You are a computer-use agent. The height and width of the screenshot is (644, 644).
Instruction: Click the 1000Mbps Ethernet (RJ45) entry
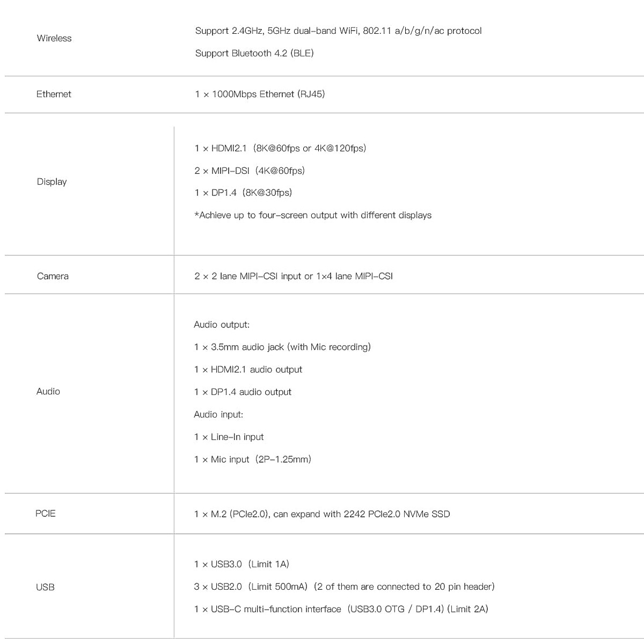(x=260, y=94)
